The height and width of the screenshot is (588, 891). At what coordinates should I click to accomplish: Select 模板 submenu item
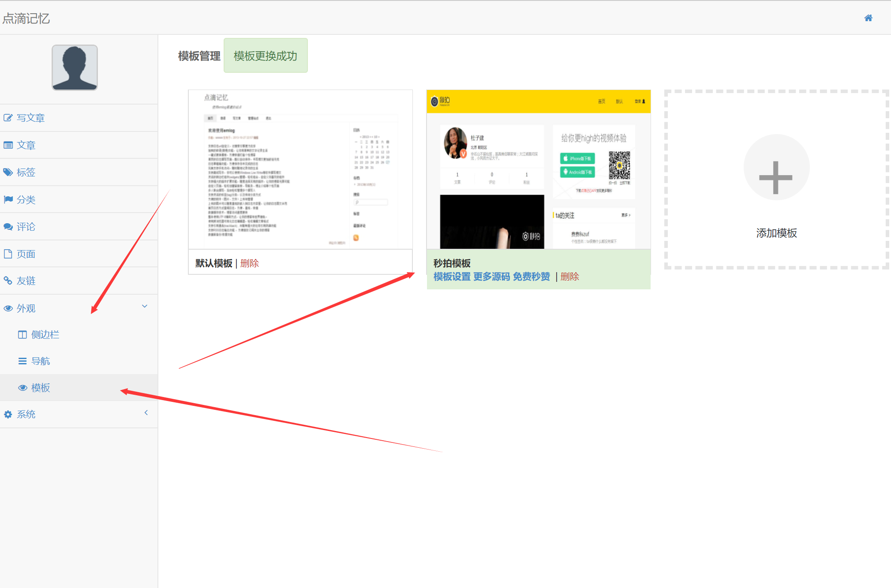pos(41,388)
